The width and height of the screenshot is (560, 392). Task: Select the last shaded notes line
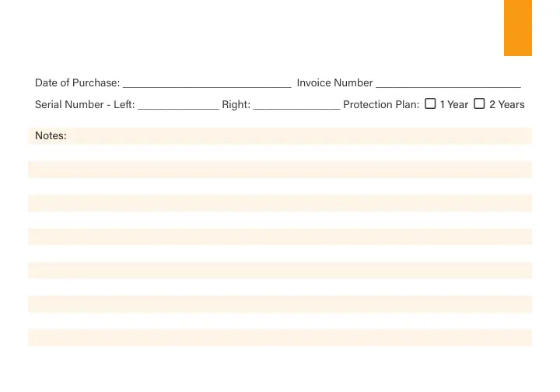point(280,337)
